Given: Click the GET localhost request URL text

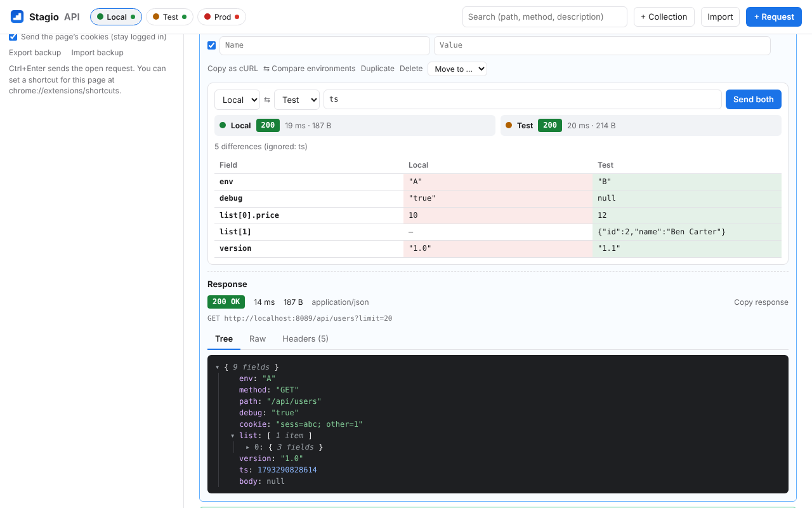Looking at the screenshot, I should (x=299, y=318).
